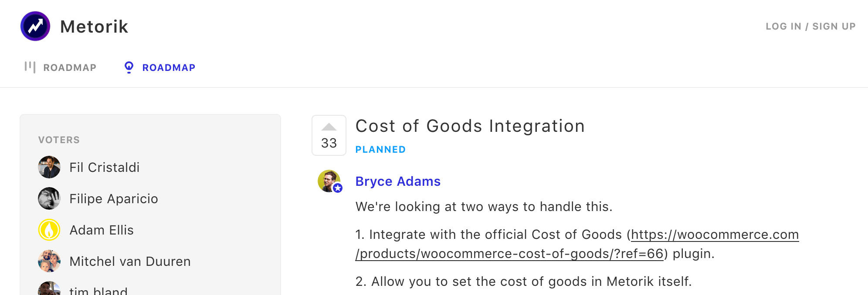Click Mitchel van Duuren's avatar
Viewport: 868px width, 295px height.
pos(49,261)
